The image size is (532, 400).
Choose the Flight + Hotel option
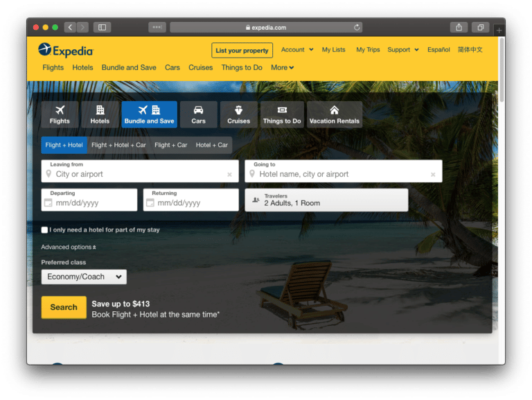pyautogui.click(x=64, y=145)
